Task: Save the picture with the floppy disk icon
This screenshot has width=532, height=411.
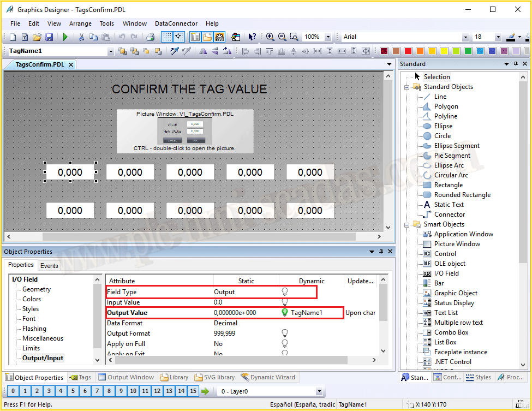Action: [x=49, y=37]
